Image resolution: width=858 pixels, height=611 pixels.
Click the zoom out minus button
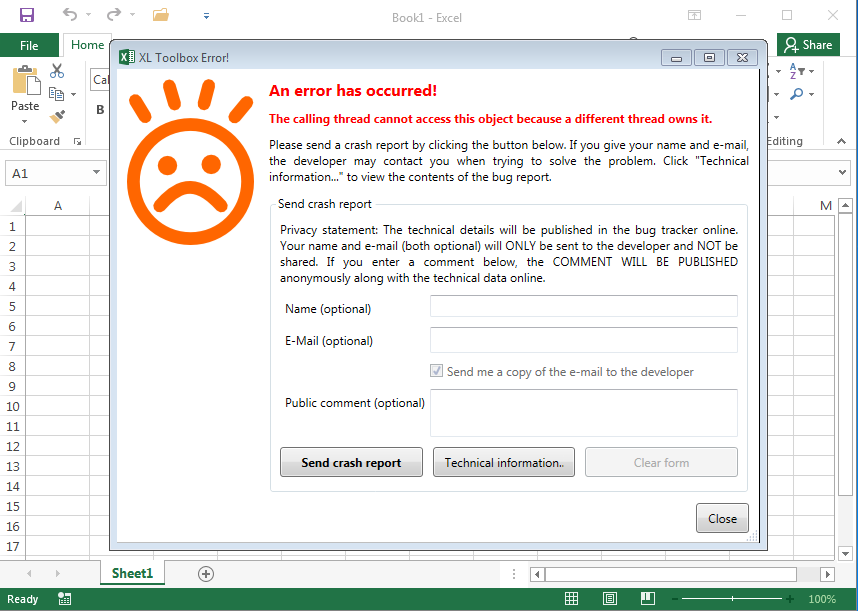675,600
